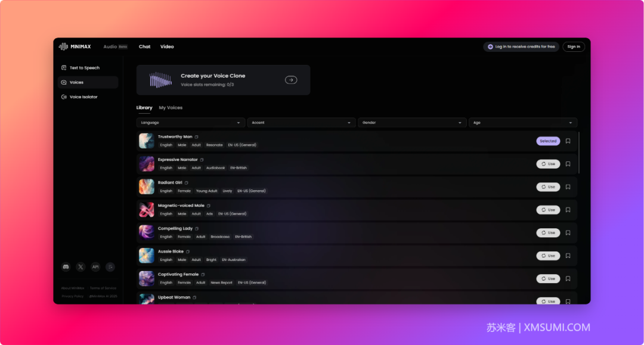Use the Captivating Female voice
This screenshot has width=644, height=345.
click(548, 279)
